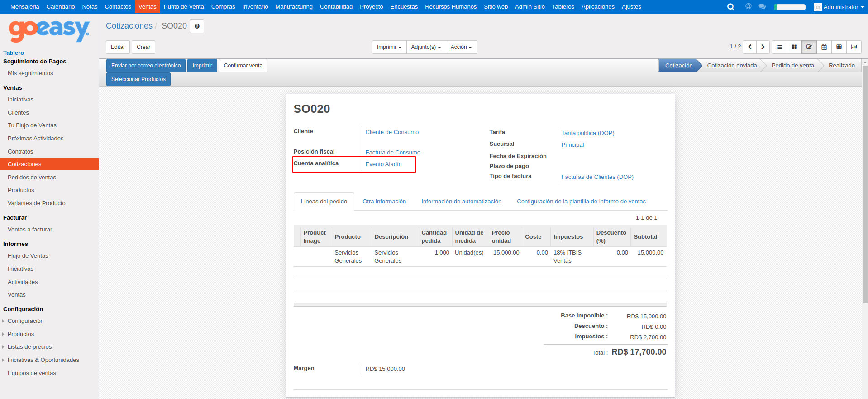Open the chat conversations icon
Viewport: 868px width, 399px height.
pyautogui.click(x=762, y=6)
